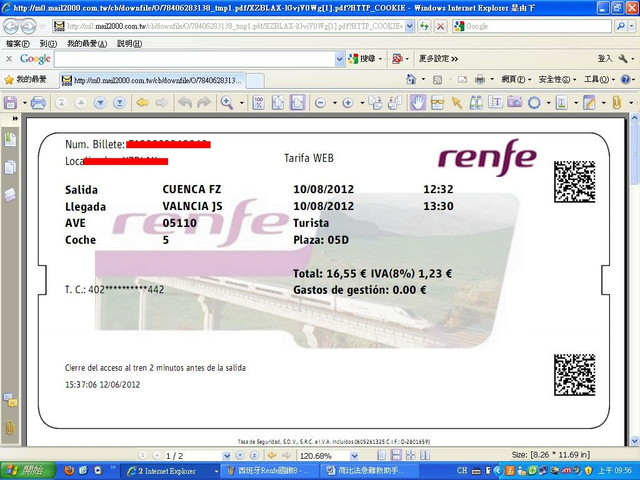Click 更多設定 on the Google toolbar

(438, 59)
